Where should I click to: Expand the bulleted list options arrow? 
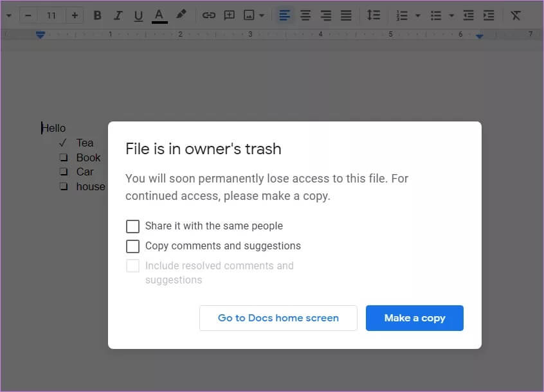451,15
